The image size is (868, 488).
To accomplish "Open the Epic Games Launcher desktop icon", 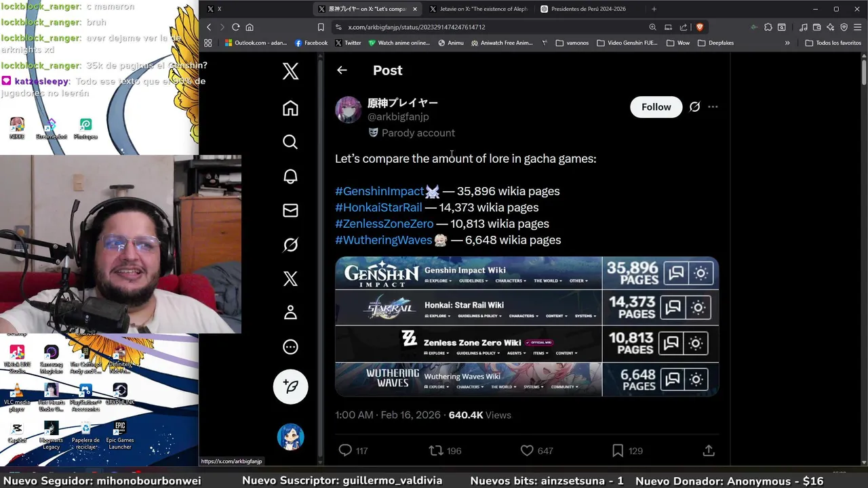I will 120,436.
